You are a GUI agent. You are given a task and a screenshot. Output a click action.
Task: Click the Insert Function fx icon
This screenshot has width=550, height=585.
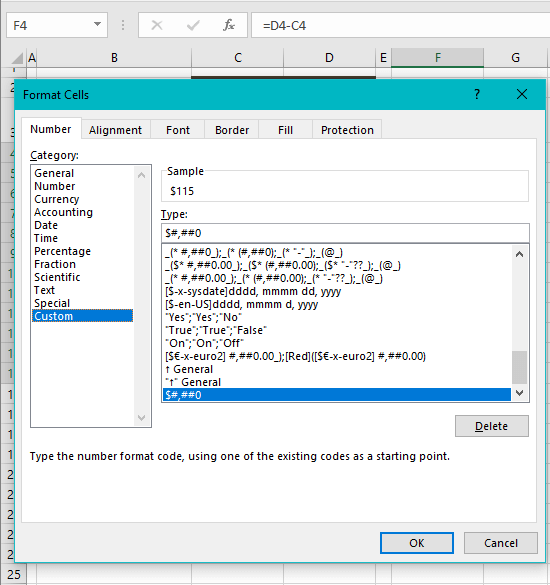(x=229, y=25)
